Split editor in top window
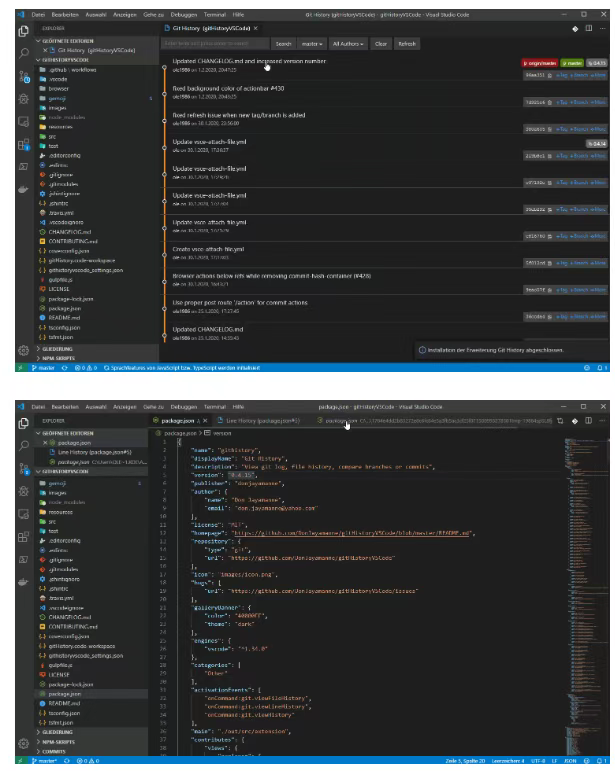This screenshot has height=771, width=615. [588, 29]
